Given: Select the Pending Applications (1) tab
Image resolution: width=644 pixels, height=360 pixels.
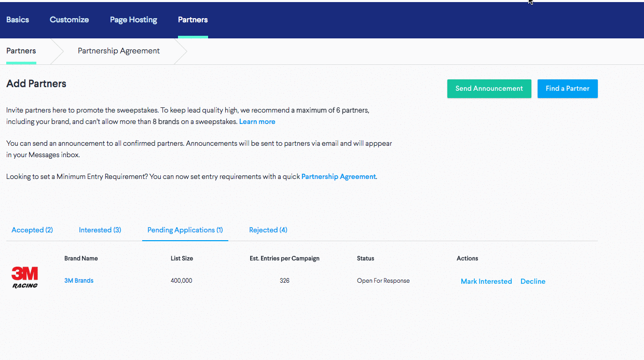Looking at the screenshot, I should [x=185, y=230].
